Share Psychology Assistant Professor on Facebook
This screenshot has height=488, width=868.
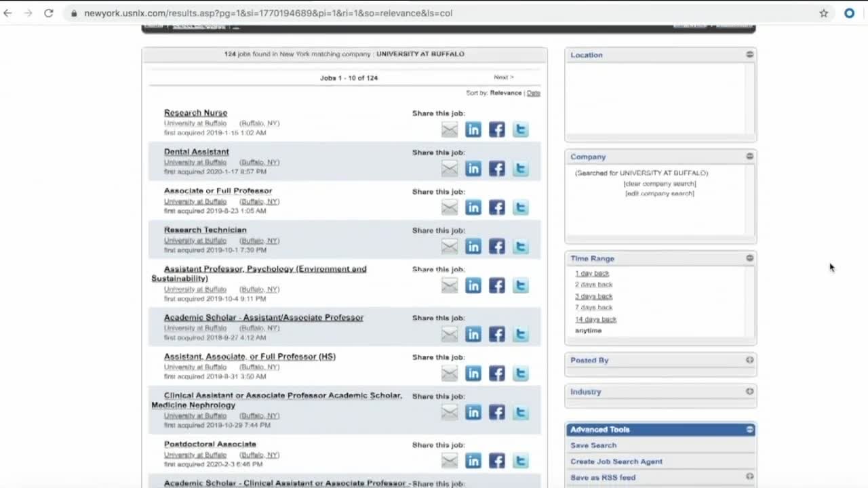point(497,286)
